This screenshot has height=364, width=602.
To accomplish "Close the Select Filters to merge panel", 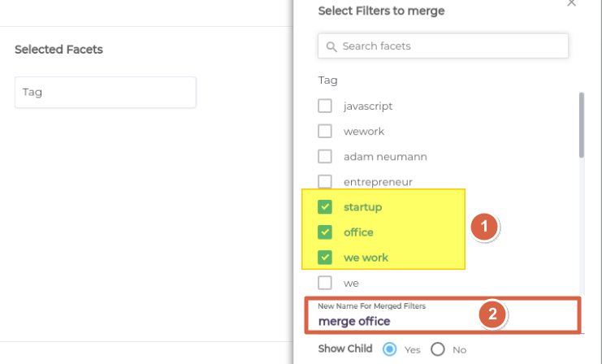I will tap(571, 3).
